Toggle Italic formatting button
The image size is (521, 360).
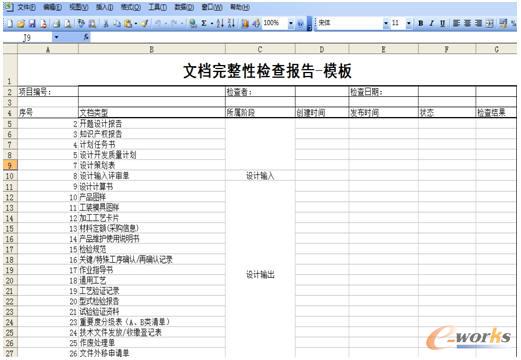432,23
